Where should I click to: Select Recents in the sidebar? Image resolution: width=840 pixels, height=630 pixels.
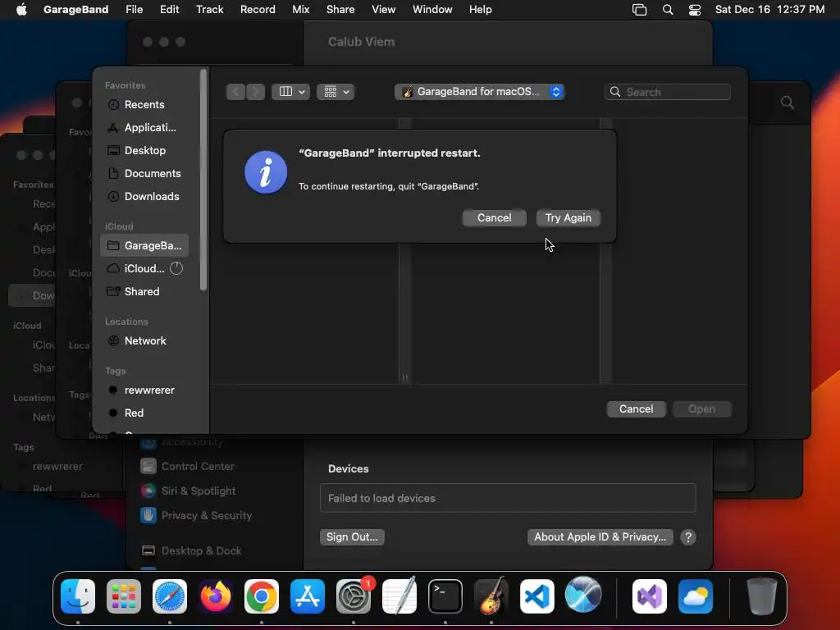(x=144, y=105)
